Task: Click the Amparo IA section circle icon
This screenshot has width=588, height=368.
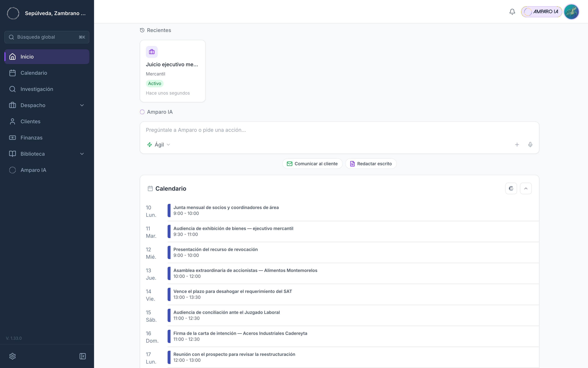Action: 142,112
